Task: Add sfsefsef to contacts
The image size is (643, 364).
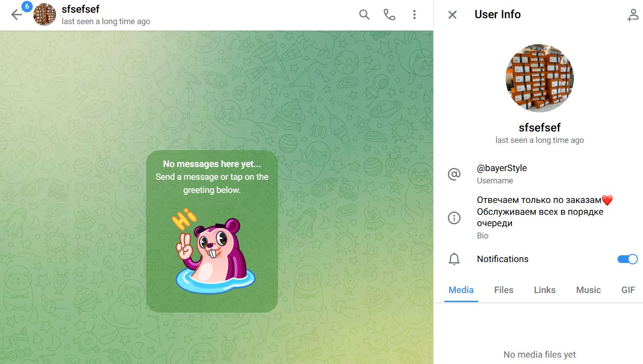Action: coord(633,15)
